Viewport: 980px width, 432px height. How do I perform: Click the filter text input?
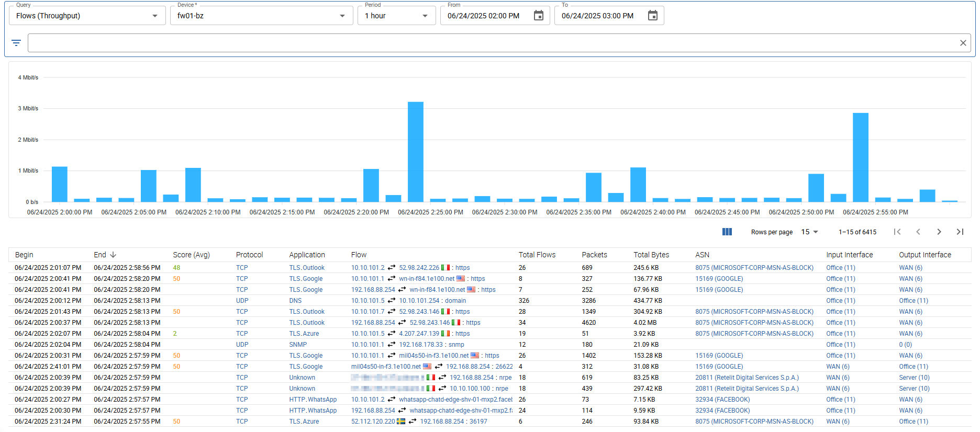tap(492, 43)
